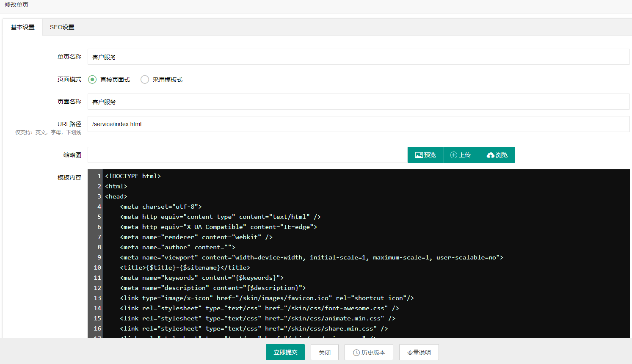This screenshot has width=632, height=364.
Task: Click the 模板内容 field label
Action: pos(69,177)
